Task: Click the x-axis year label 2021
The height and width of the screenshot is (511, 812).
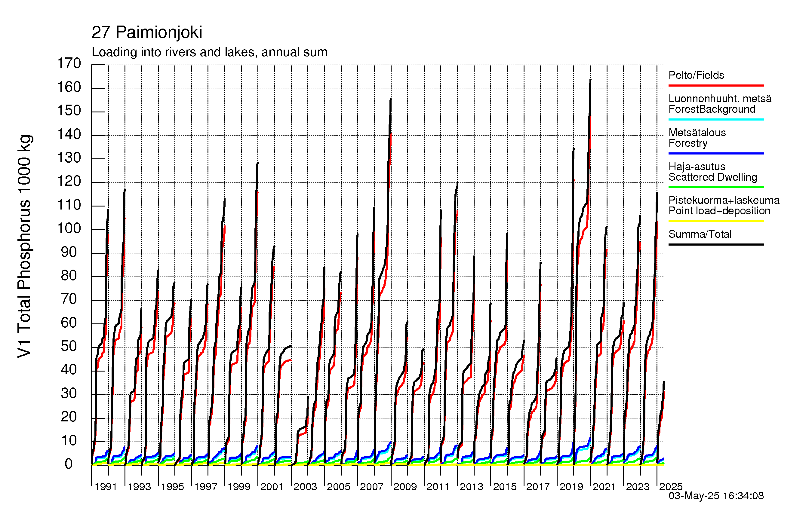Action: pyautogui.click(x=604, y=487)
